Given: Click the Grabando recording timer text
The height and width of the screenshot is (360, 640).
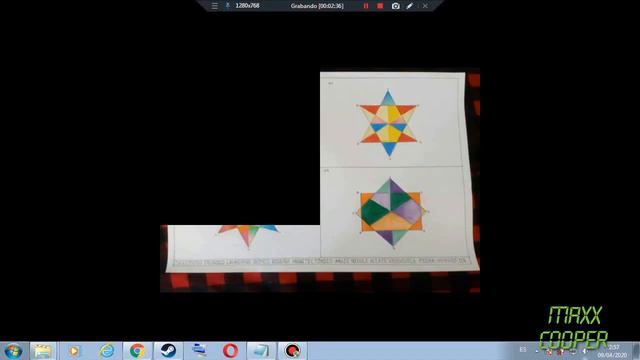Looking at the screenshot, I should [317, 6].
